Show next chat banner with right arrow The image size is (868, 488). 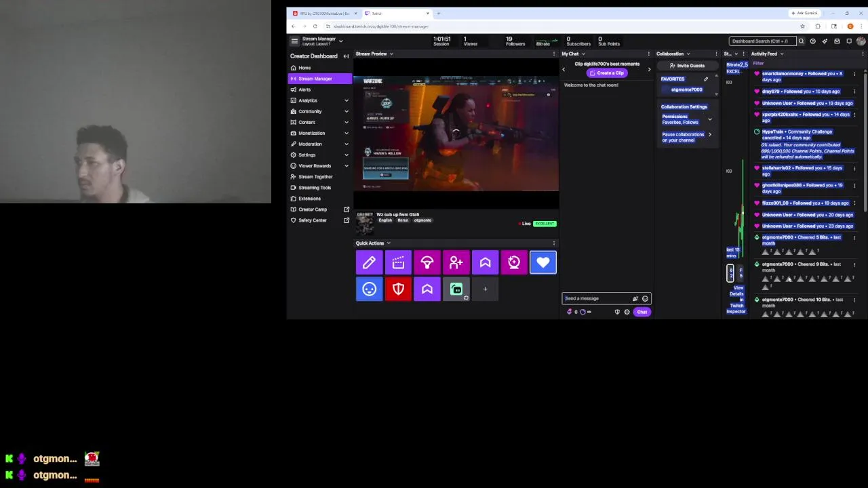(649, 69)
